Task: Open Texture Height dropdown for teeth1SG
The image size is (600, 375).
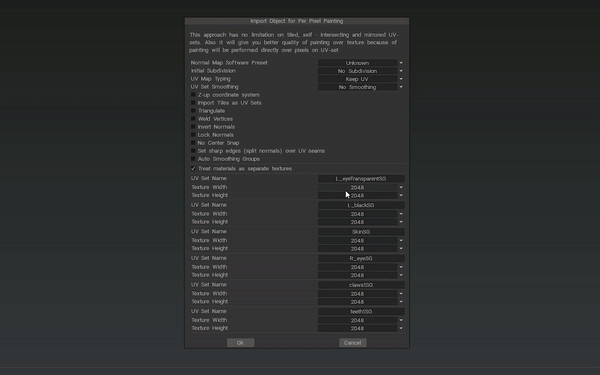Action: point(361,328)
